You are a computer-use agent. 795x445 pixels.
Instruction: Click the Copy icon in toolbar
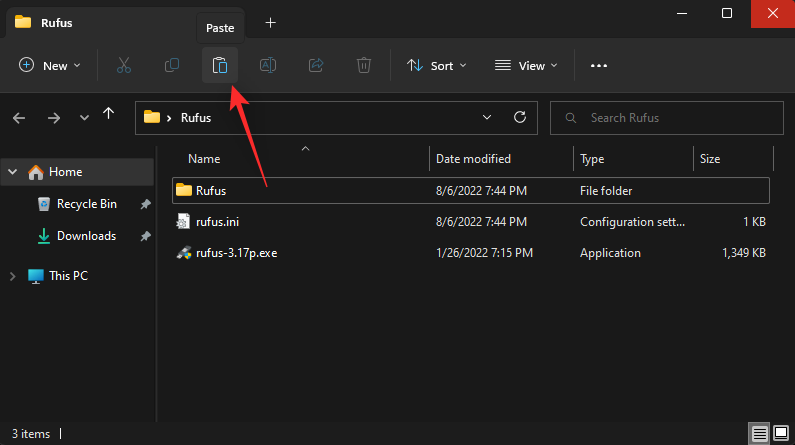[172, 65]
